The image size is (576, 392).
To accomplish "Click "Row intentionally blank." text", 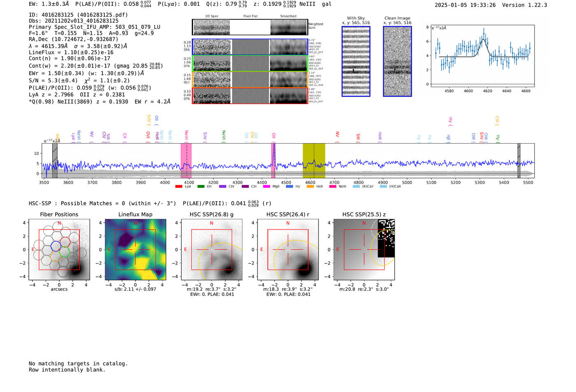I will point(67,370).
